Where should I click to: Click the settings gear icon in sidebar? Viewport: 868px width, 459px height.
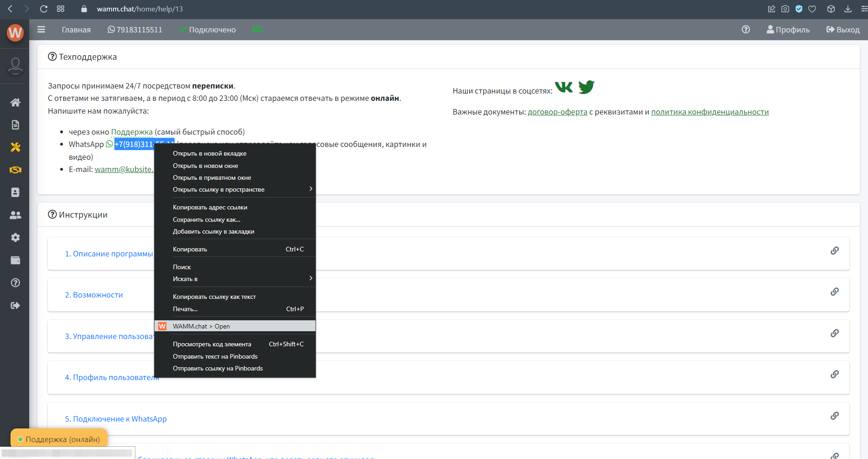pyautogui.click(x=15, y=237)
